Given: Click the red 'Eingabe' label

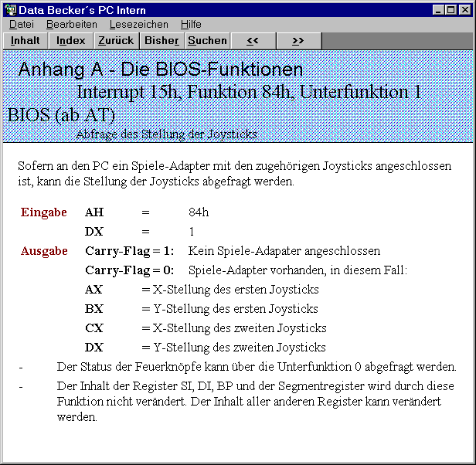Looking at the screenshot, I should point(43,212).
